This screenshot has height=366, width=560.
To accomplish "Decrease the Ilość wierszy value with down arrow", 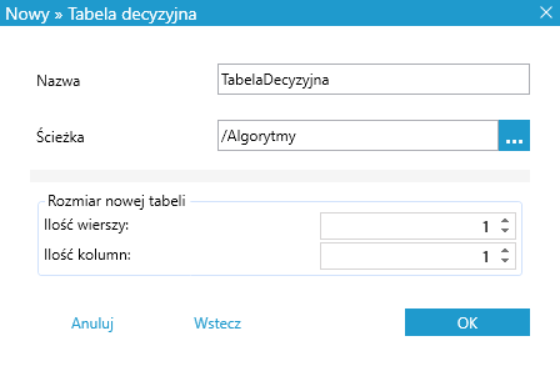I will [505, 230].
